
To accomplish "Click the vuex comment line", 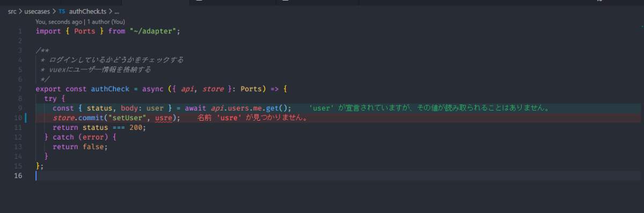I will (99, 70).
